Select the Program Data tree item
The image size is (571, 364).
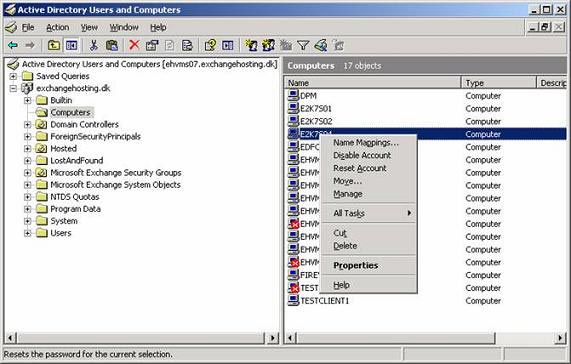click(75, 209)
